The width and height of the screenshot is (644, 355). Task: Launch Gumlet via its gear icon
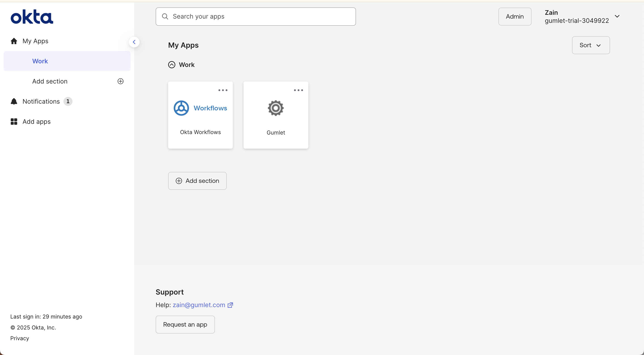tap(276, 108)
